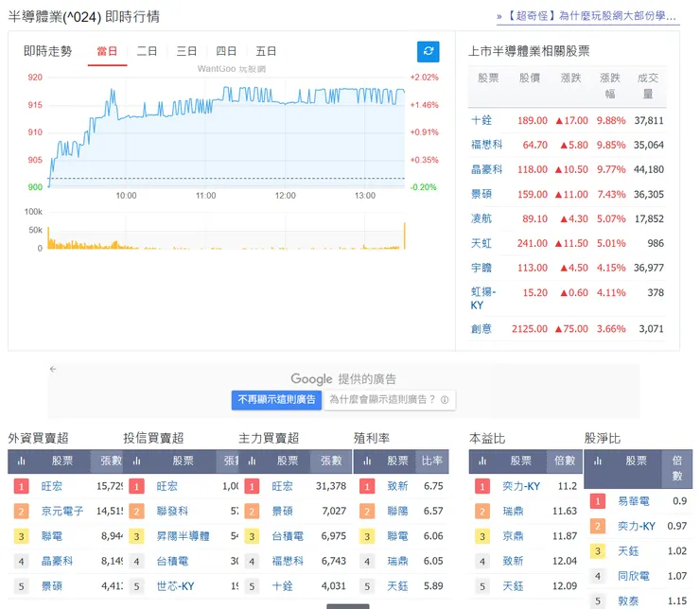Image resolution: width=700 pixels, height=609 pixels.
Task: Click 奕力-KY ratio value 11.2
Action: [x=567, y=486]
